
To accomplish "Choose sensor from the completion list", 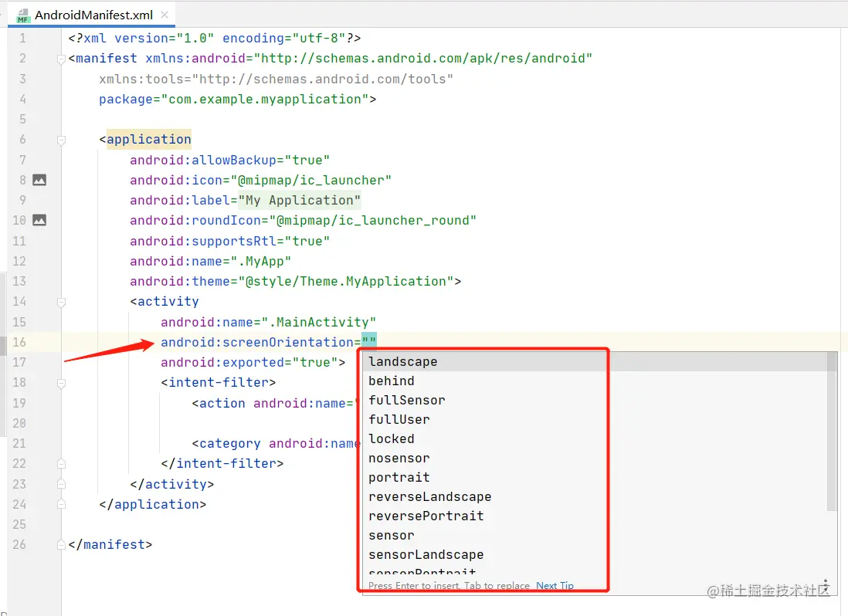I will (x=595, y=536).
